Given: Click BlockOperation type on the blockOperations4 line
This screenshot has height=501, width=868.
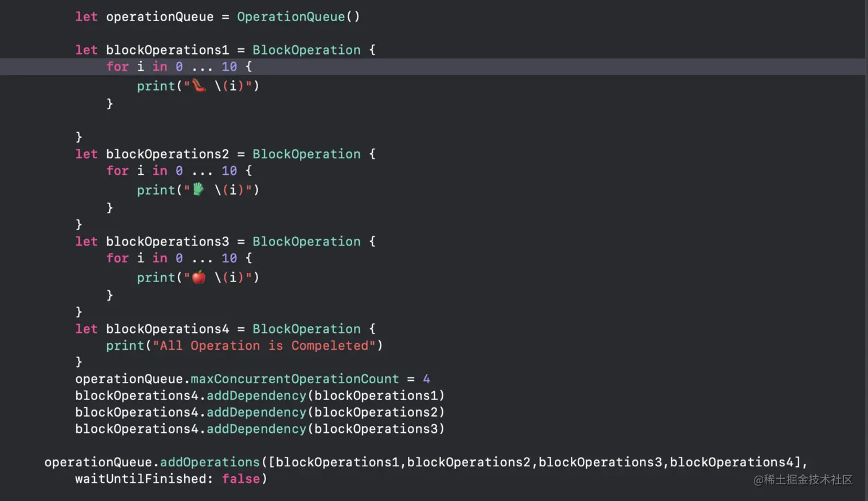Looking at the screenshot, I should tap(306, 329).
